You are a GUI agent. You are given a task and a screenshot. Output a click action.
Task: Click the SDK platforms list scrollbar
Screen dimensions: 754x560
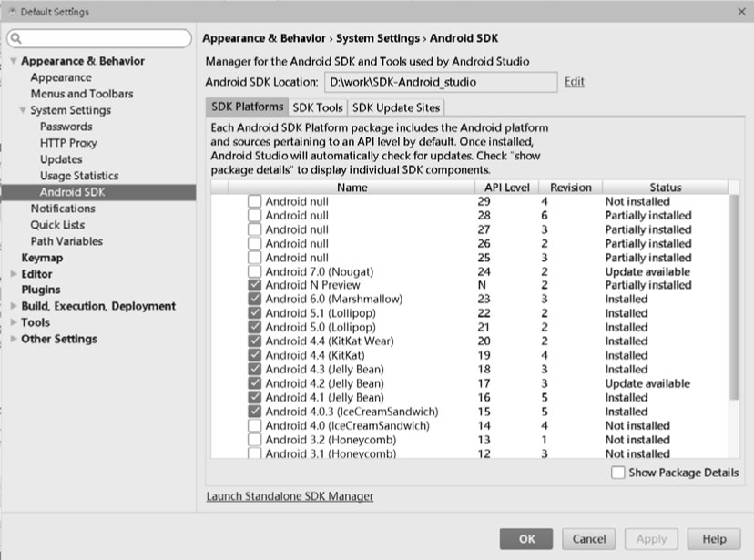pyautogui.click(x=733, y=297)
